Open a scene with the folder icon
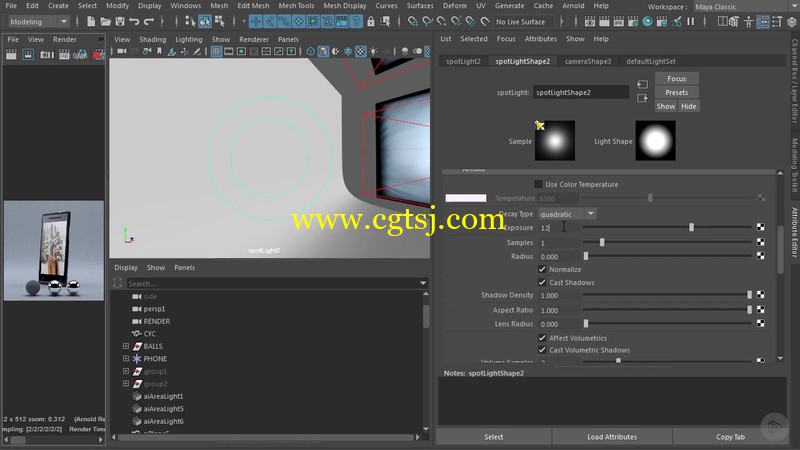 click(x=105, y=22)
